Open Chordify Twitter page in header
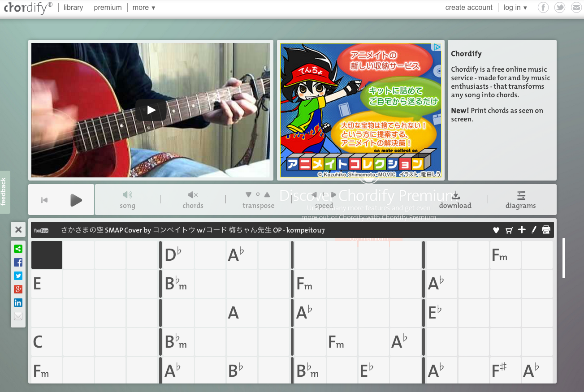Viewport: 584px width, 392px height. point(559,8)
